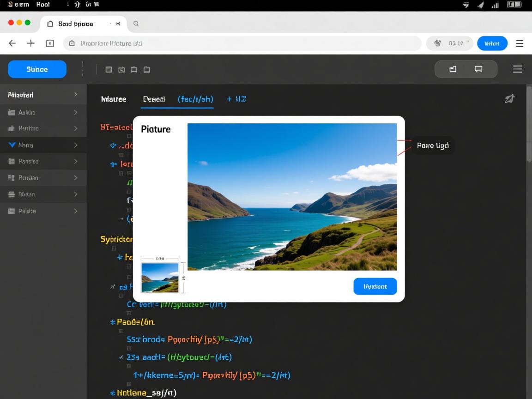
Task: Click the rocket pin icon at editor top-right
Action: pyautogui.click(x=509, y=98)
